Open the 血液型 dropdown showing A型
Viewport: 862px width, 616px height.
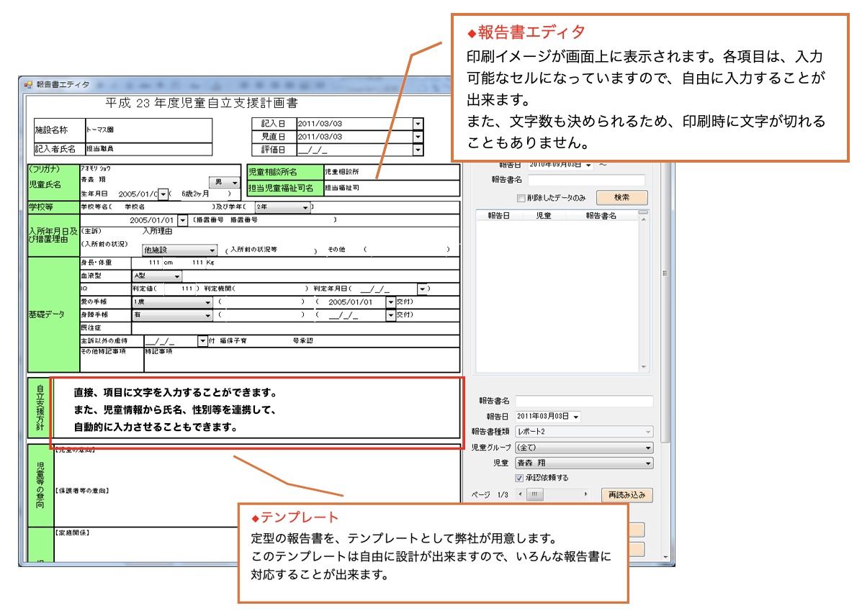[157, 276]
